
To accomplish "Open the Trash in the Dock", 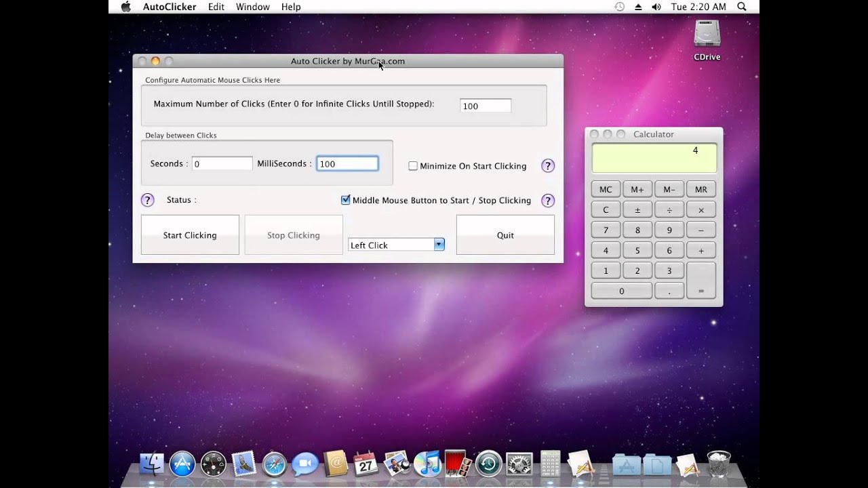I will 719,464.
